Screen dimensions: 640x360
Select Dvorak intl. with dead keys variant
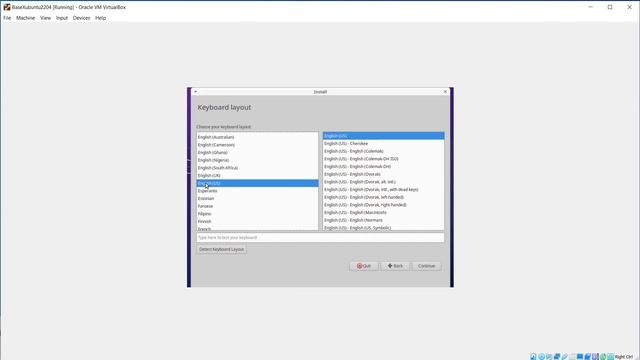tap(383, 190)
